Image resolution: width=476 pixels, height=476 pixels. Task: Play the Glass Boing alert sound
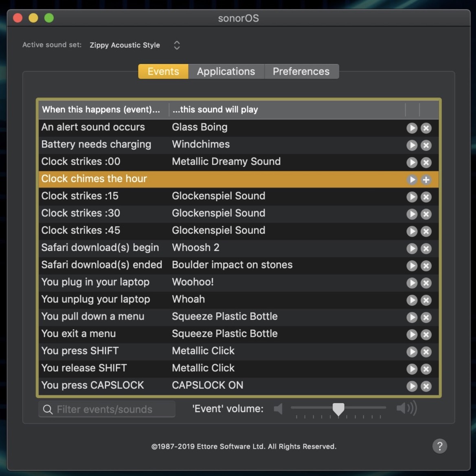click(412, 128)
